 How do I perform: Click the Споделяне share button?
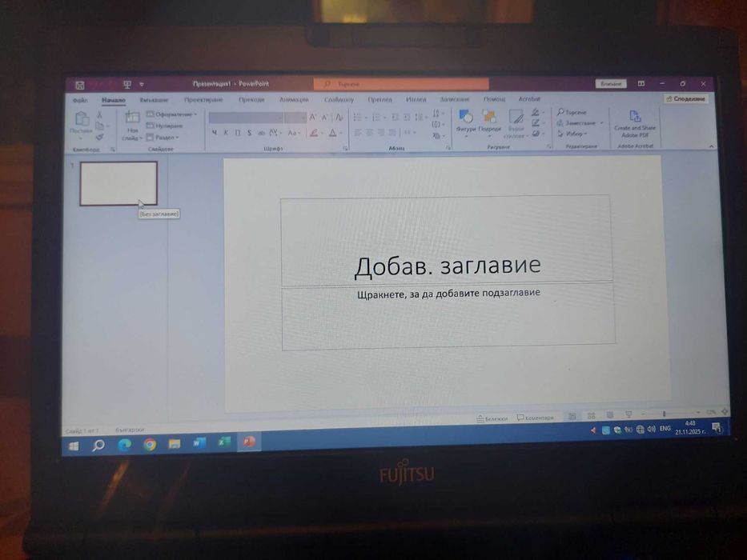point(686,99)
